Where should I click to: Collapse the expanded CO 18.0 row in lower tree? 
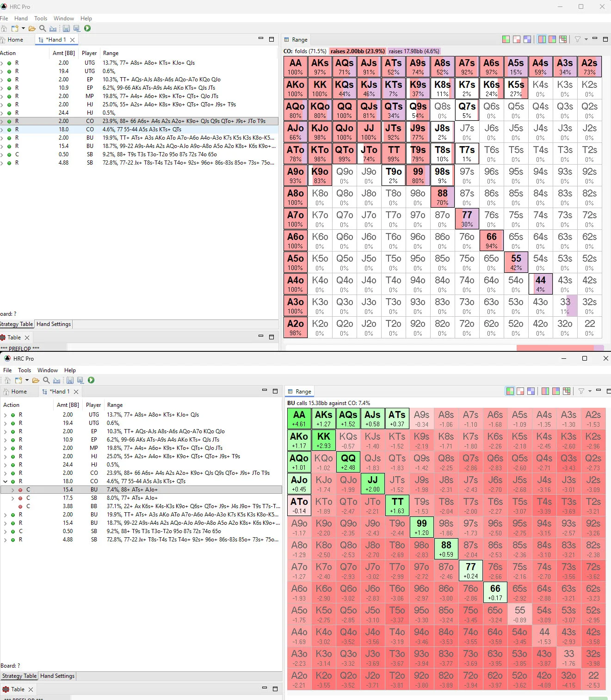click(5, 481)
